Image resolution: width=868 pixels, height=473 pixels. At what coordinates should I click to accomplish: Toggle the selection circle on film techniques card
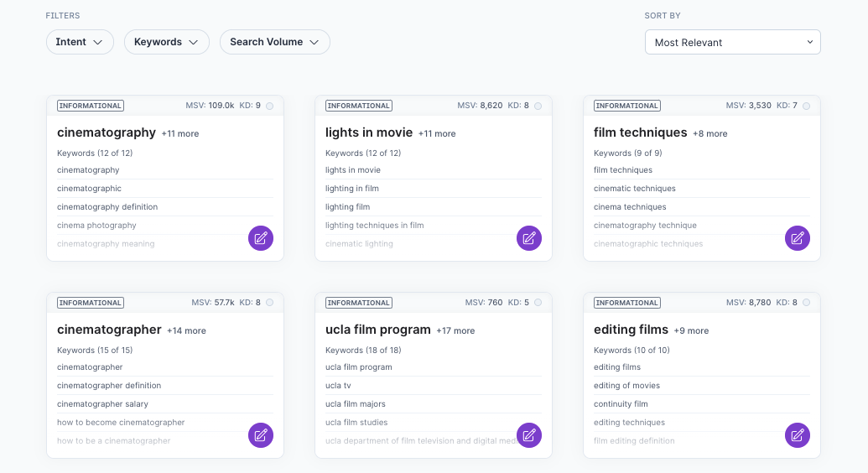[x=807, y=107]
